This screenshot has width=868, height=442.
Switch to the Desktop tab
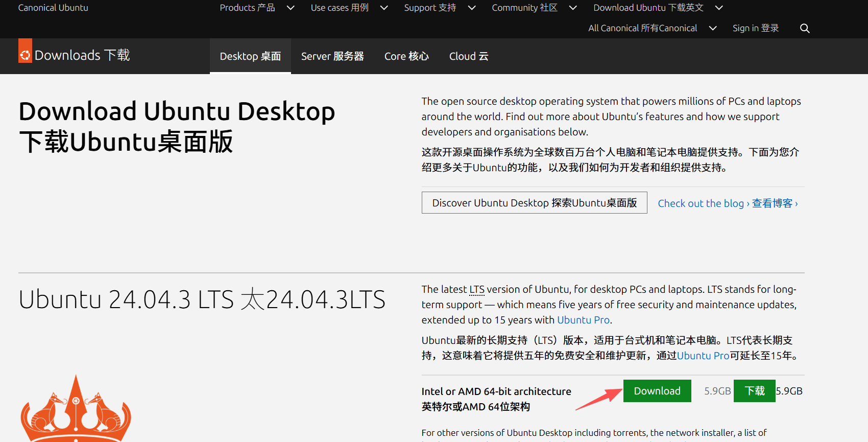(x=250, y=56)
